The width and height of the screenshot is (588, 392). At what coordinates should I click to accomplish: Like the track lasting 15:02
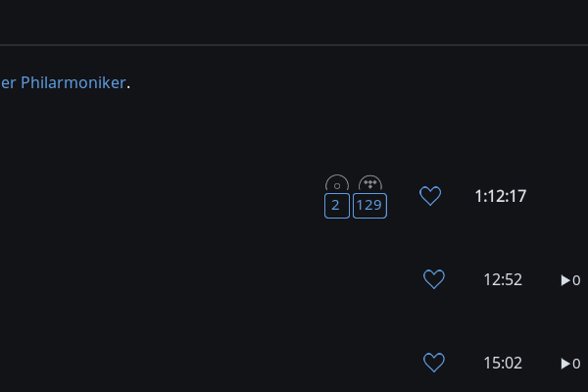434,363
